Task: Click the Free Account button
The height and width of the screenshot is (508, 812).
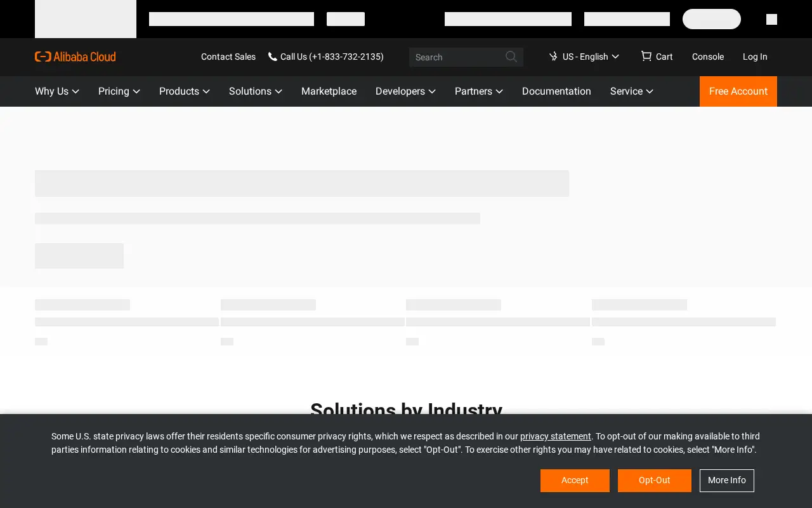Action: click(738, 91)
